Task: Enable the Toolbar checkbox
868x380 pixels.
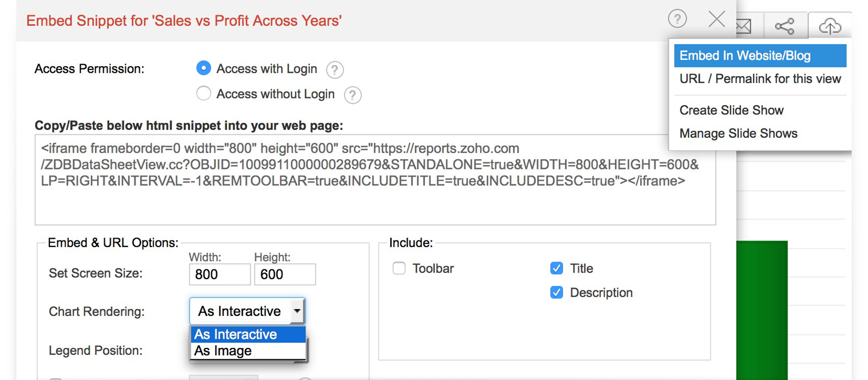Action: coord(399,268)
